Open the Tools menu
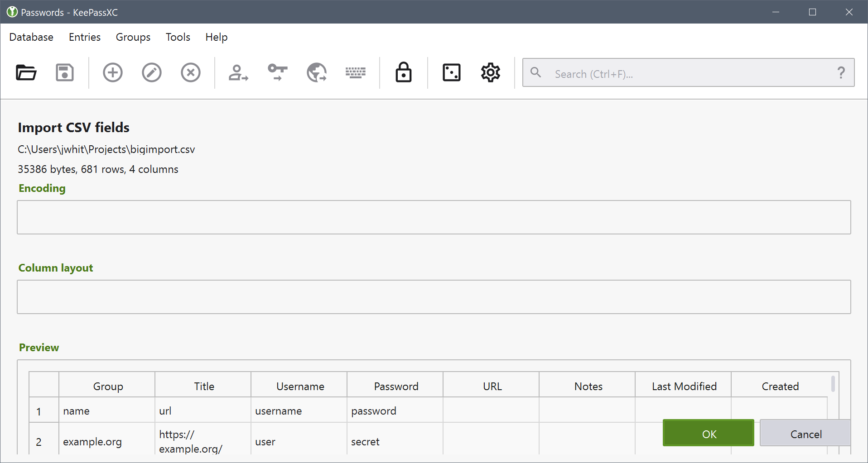Viewport: 868px width, 463px height. coord(177,37)
